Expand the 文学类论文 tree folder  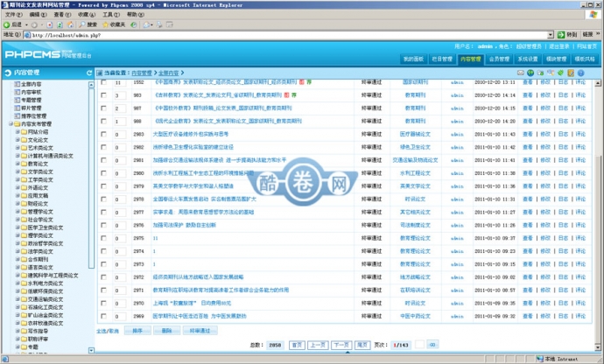tap(18, 171)
